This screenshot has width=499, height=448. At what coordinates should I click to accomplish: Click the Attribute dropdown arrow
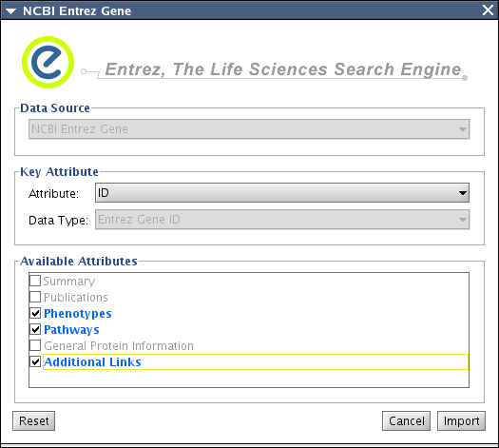pyautogui.click(x=463, y=193)
